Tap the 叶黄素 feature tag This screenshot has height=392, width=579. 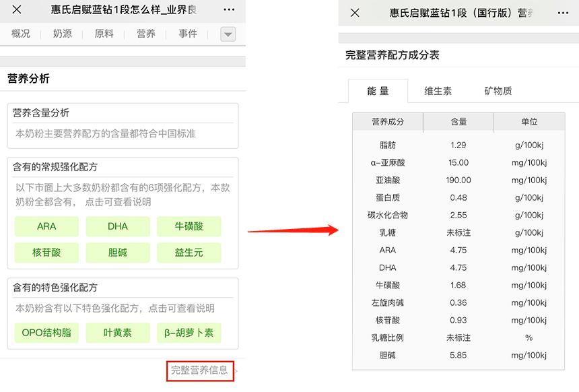(118, 333)
